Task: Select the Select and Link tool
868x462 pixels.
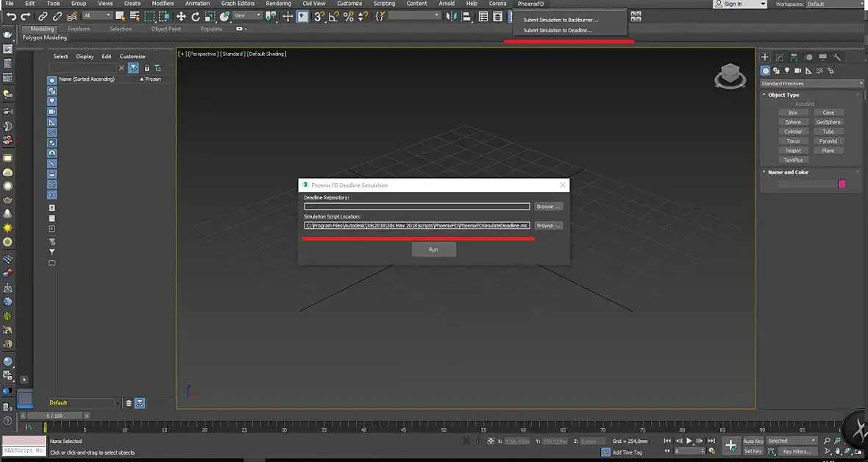Action: point(43,17)
